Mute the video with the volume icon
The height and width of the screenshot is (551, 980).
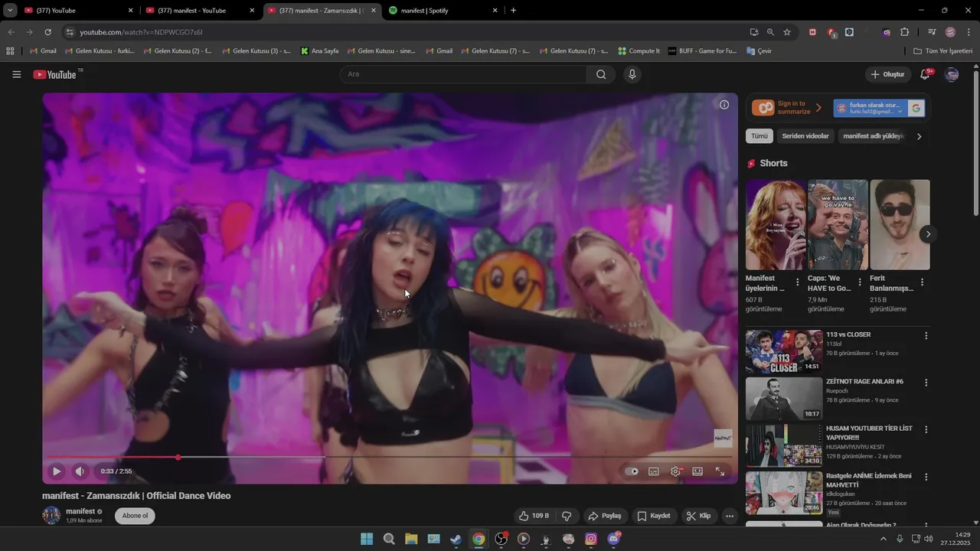point(80,471)
